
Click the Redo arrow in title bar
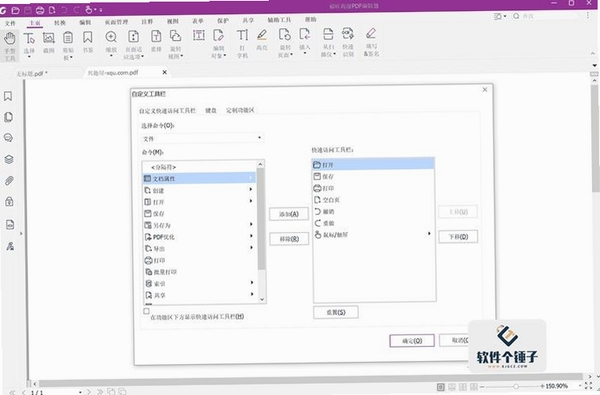pos(76,10)
